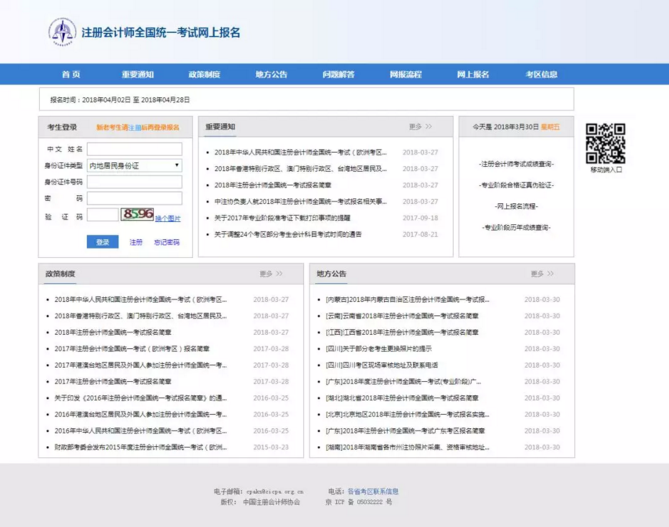Image resolution: width=669 pixels, height=527 pixels.
Task: Open 考区信息 in the navigation bar
Action: pos(541,75)
